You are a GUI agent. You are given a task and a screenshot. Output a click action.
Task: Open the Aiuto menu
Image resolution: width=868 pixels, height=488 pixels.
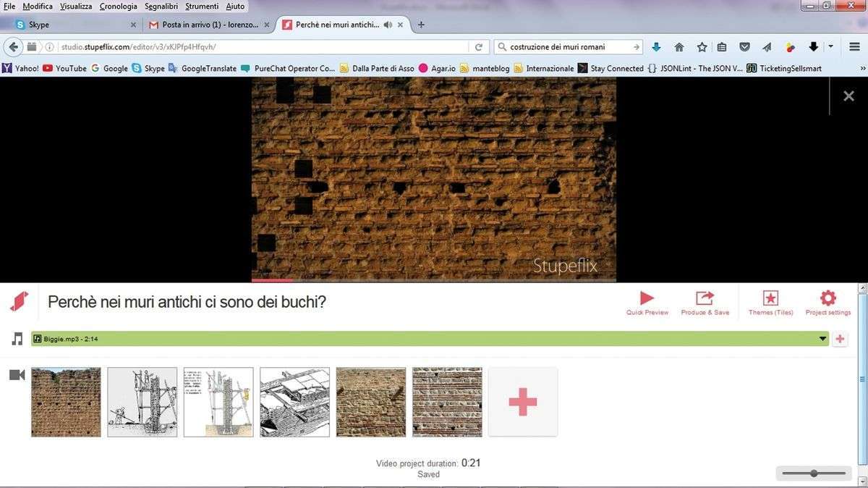(x=235, y=6)
